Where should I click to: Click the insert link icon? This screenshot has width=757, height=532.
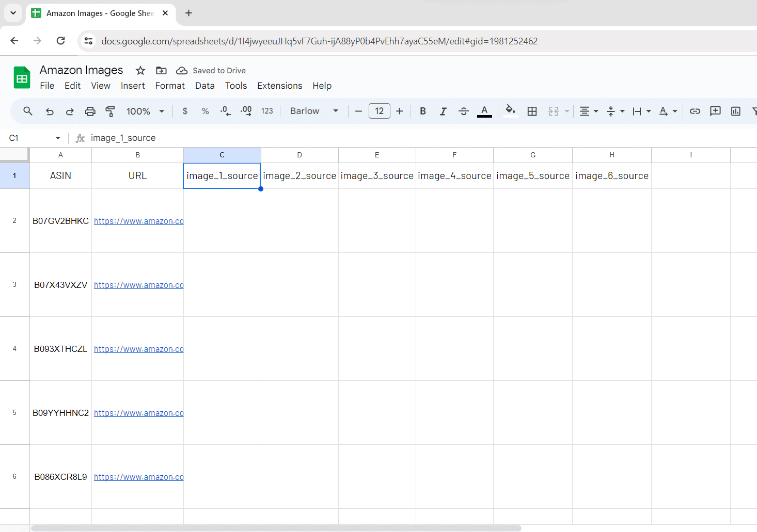point(695,111)
